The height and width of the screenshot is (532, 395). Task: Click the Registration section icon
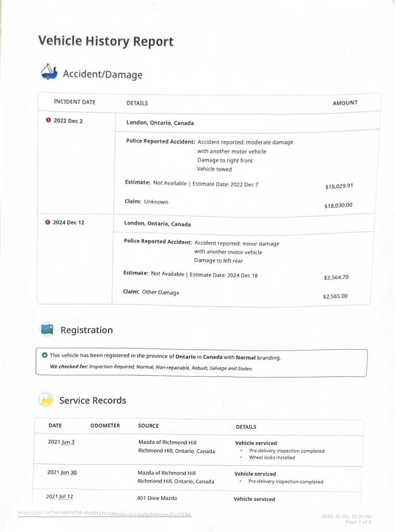47,330
